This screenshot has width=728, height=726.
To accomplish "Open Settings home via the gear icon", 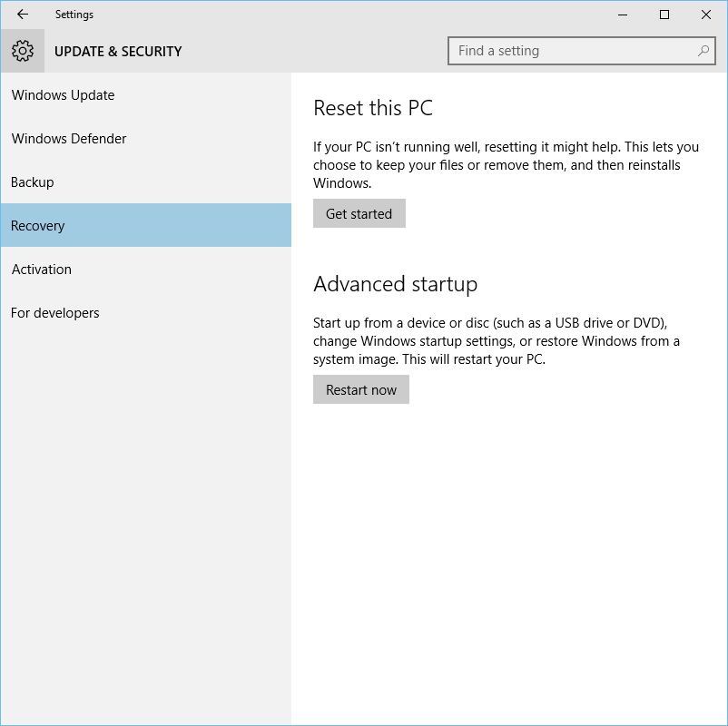I will pos(23,51).
